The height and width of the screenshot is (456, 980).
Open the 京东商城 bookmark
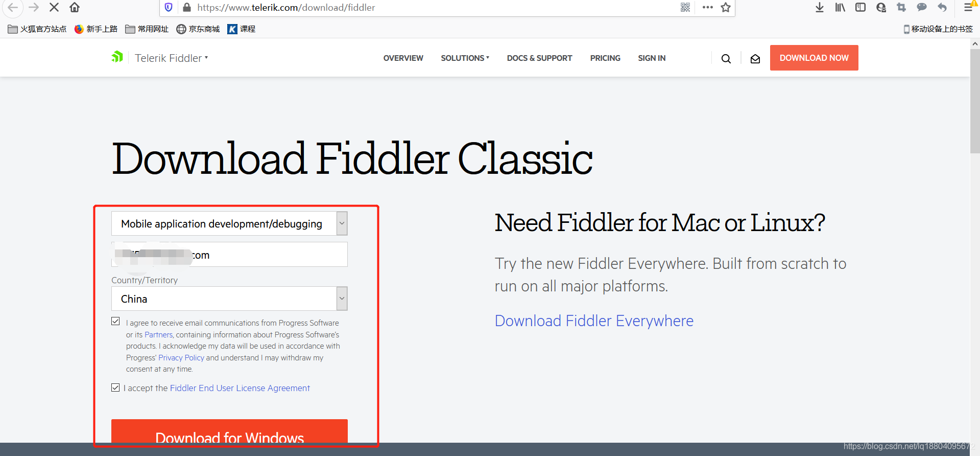198,29
